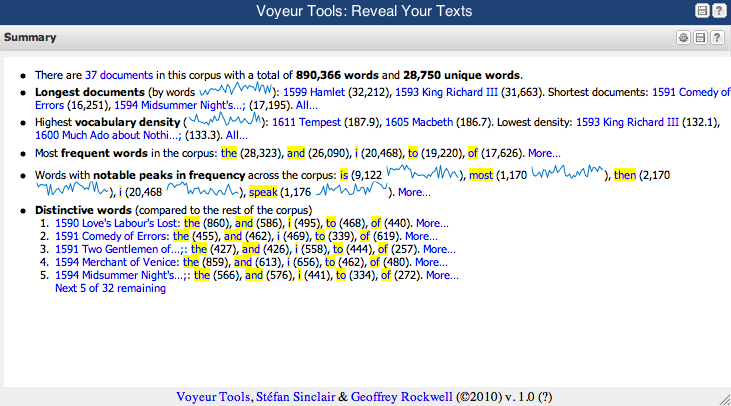This screenshot has height=406, width=731.
Task: Open the '37 documents' link
Action: 119,75
